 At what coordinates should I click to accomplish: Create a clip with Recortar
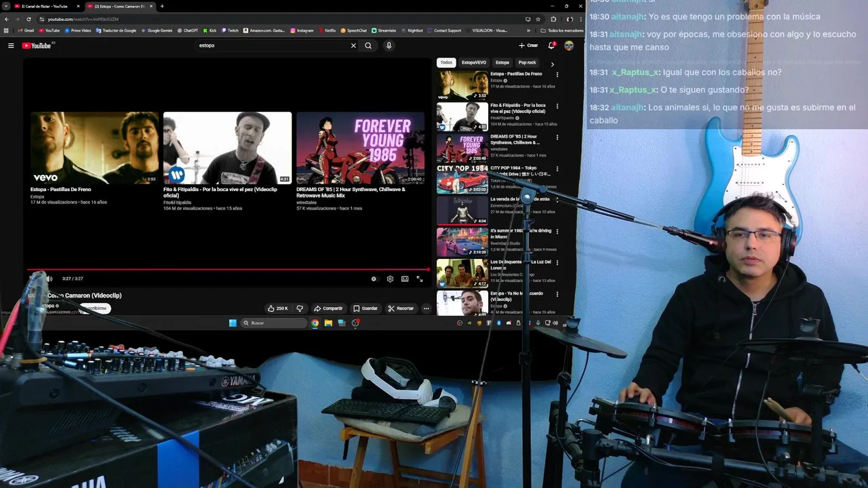[x=401, y=308]
